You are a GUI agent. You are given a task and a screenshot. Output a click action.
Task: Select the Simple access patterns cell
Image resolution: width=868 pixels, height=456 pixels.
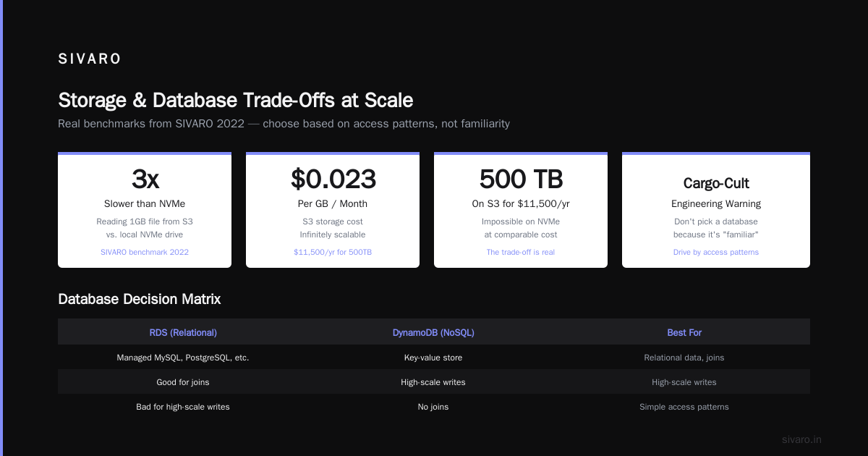(x=684, y=407)
